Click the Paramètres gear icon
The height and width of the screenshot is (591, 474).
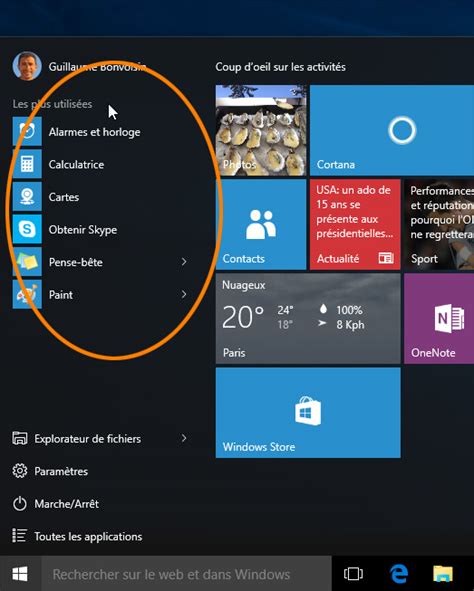20,471
